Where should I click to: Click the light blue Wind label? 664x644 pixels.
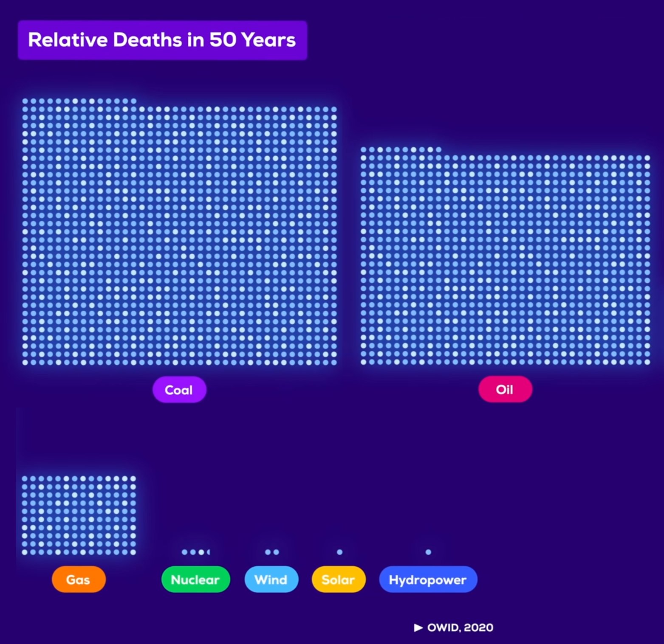pos(271,579)
